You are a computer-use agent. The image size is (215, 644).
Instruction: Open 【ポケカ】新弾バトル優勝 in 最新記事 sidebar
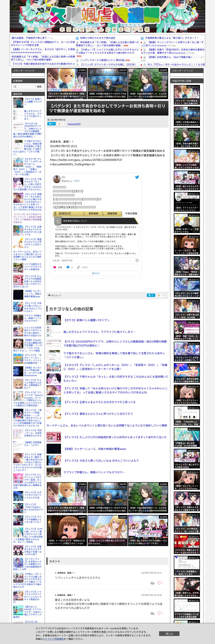click(33, 101)
